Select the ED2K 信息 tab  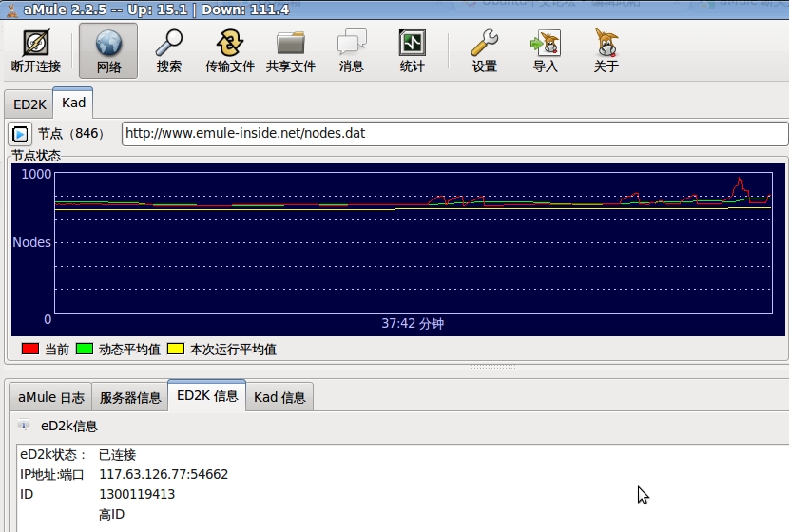click(x=207, y=396)
